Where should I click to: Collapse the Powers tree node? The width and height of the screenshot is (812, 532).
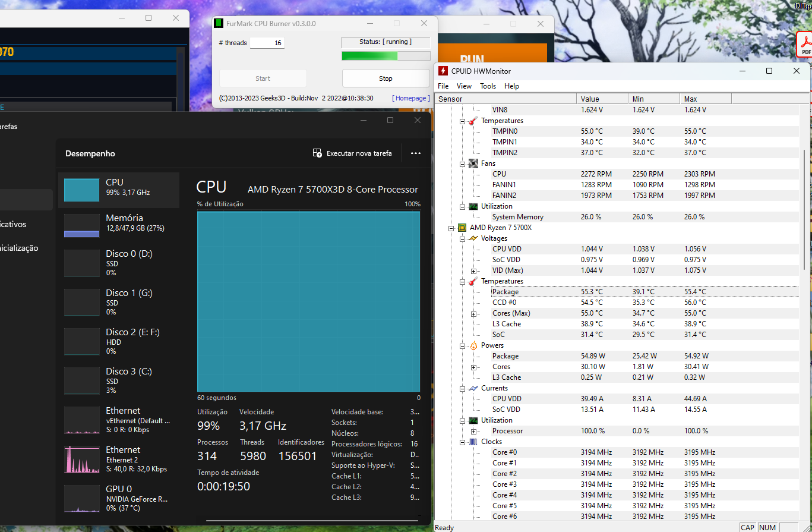click(463, 345)
